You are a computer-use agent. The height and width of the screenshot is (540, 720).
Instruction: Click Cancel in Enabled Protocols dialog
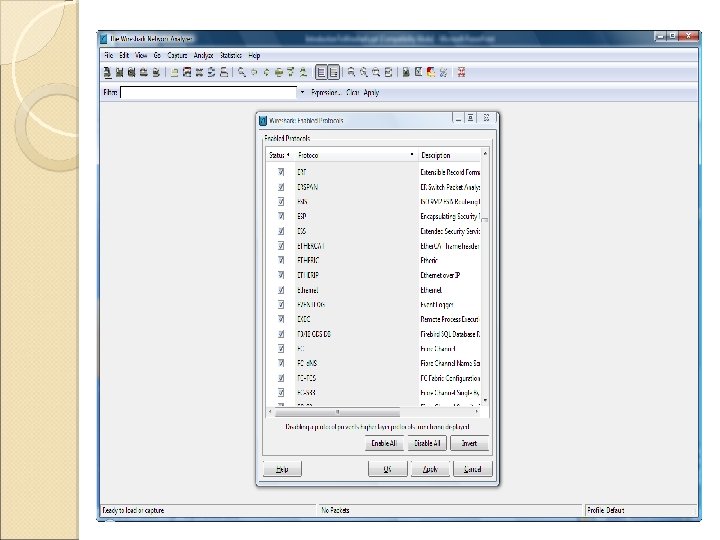[x=472, y=469]
